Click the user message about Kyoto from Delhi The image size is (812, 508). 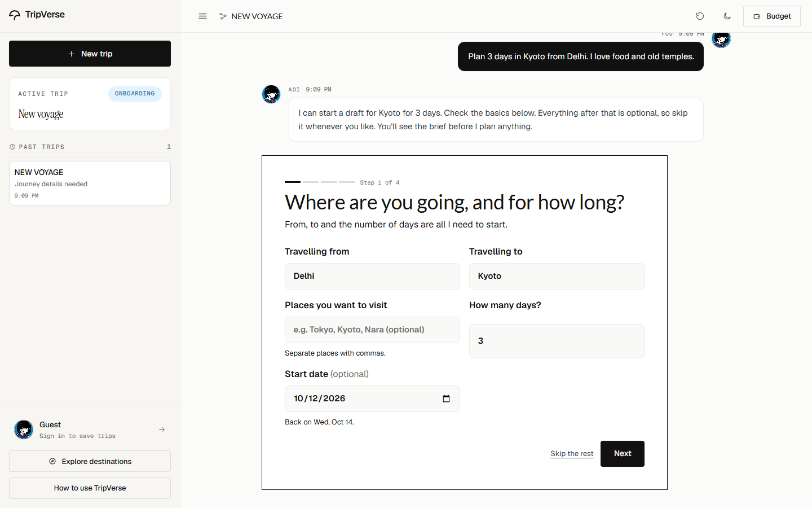point(581,56)
